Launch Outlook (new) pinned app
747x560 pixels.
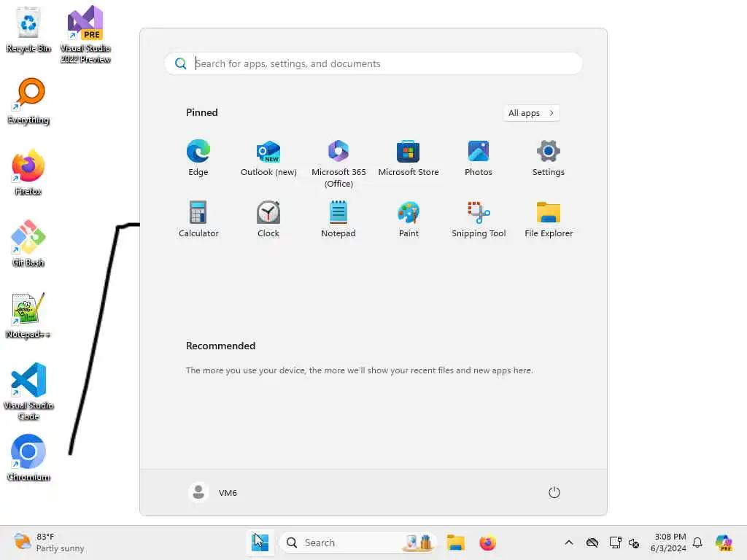[268, 158]
